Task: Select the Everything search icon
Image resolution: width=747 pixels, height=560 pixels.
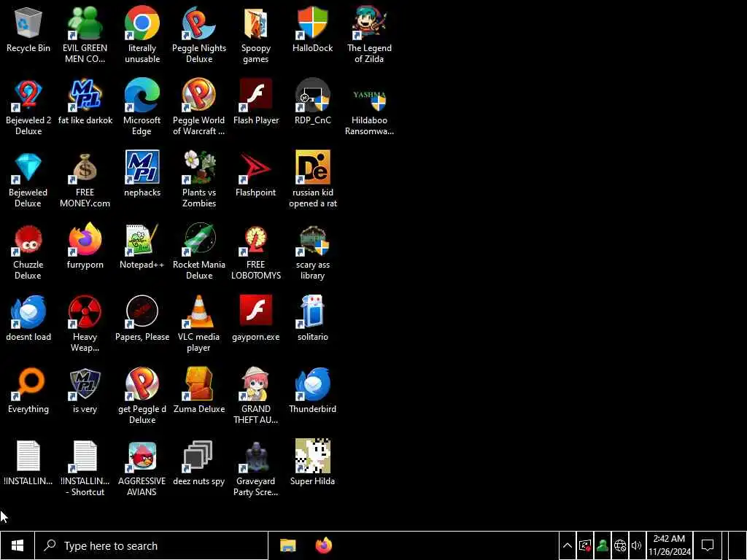Action: 28,391
